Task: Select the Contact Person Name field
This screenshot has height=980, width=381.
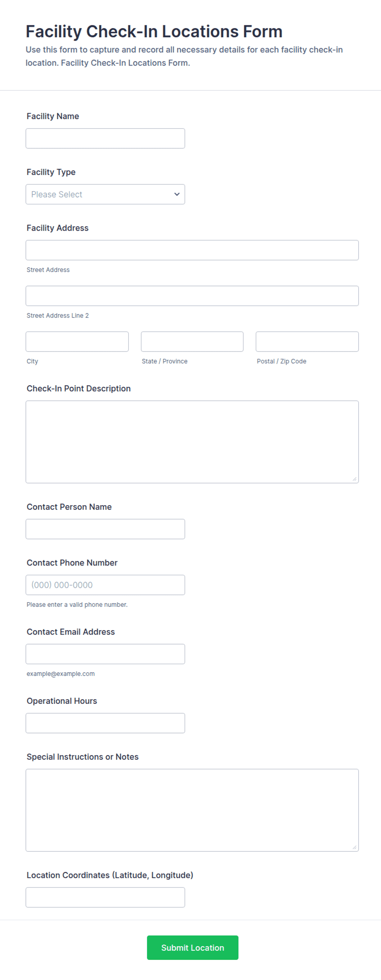Action: click(105, 529)
